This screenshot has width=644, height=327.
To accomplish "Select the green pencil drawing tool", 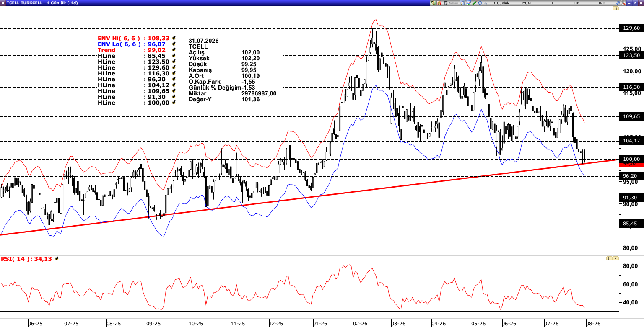I will pyautogui.click(x=474, y=3).
